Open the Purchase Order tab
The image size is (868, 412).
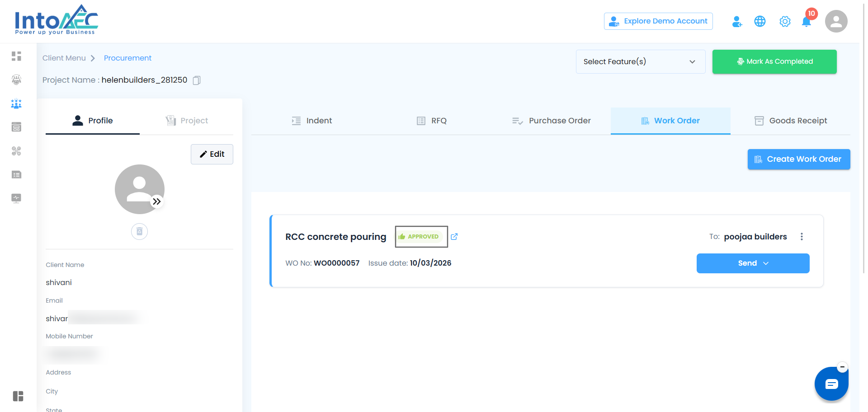tap(551, 121)
